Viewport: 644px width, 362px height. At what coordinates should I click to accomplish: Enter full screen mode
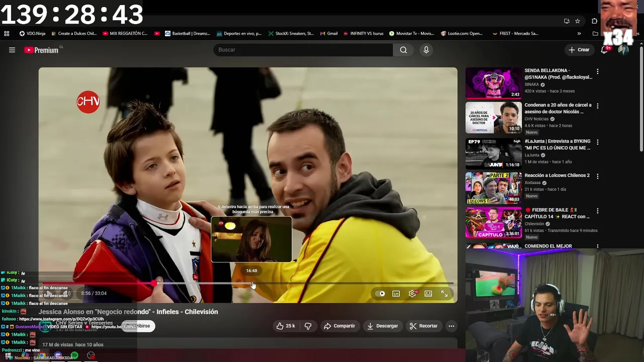[x=444, y=294]
